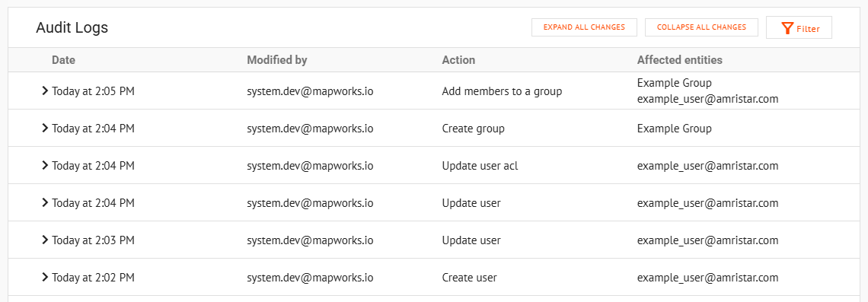
Task: Click system.dev@mapworks.io in the 'Update user acl' row
Action: (x=310, y=165)
